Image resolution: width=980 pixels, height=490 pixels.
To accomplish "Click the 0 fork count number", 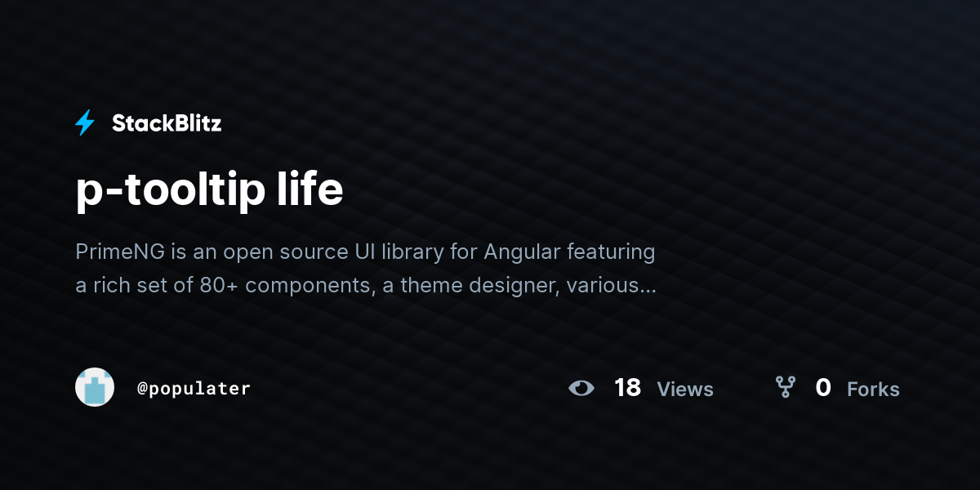I will (x=823, y=388).
